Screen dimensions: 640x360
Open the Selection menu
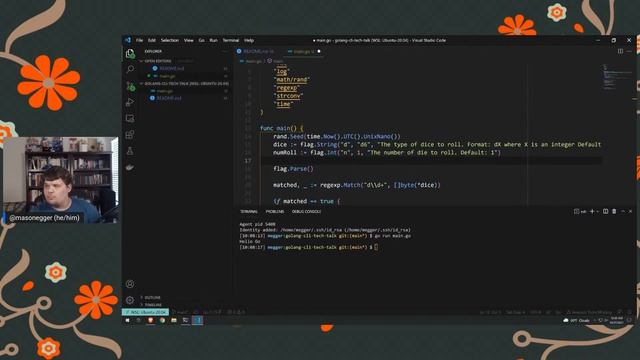(x=170, y=40)
